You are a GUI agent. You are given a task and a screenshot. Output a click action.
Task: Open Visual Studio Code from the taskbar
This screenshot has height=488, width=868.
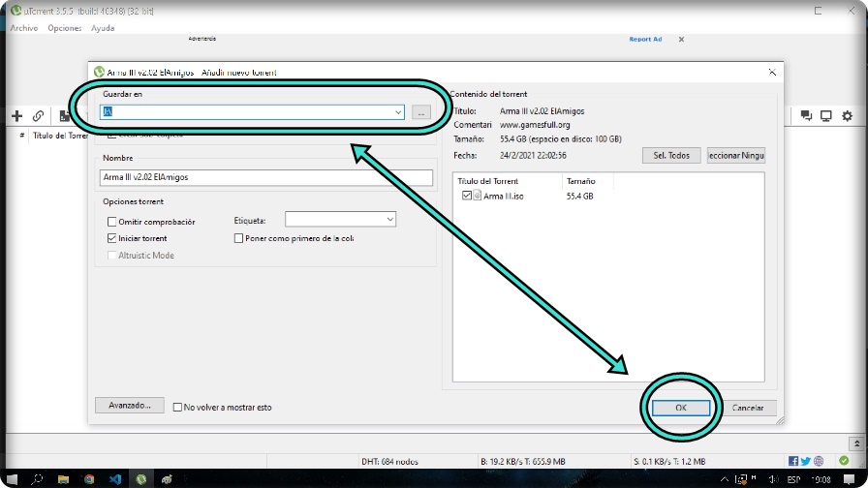[115, 479]
